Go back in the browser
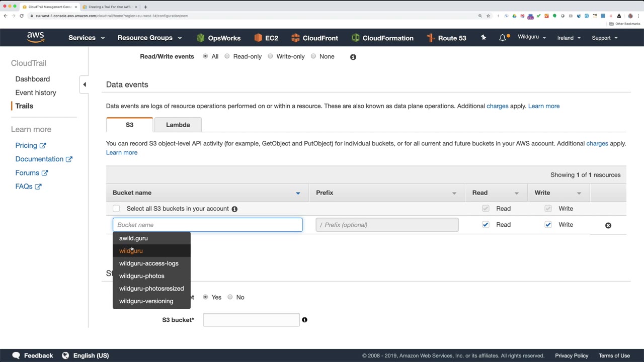Viewport: 644px width, 362px height. click(6, 16)
